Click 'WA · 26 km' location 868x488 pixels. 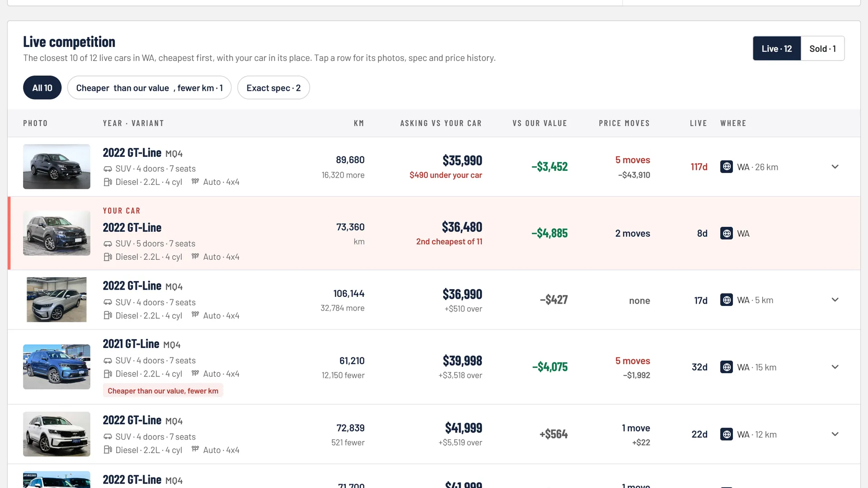pyautogui.click(x=757, y=167)
